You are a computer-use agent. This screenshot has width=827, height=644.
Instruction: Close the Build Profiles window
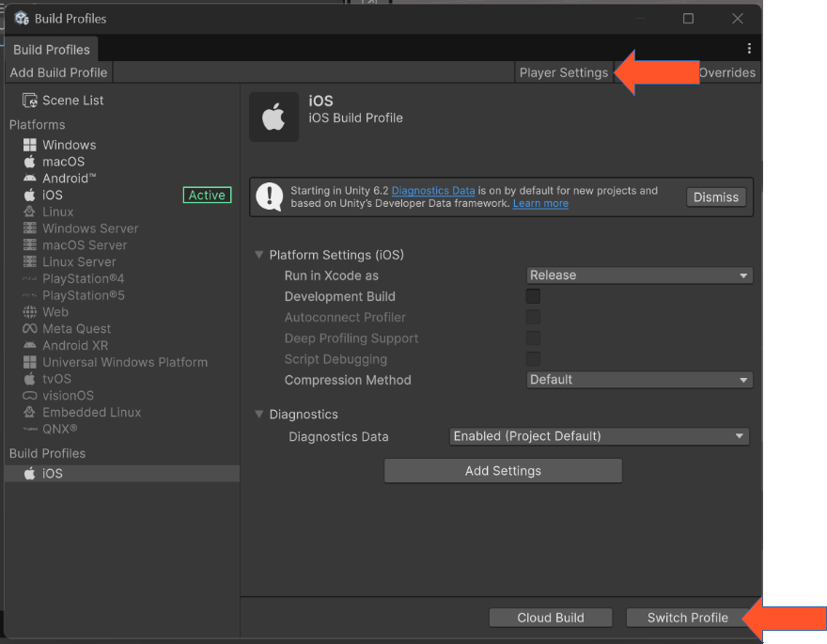[x=738, y=19]
